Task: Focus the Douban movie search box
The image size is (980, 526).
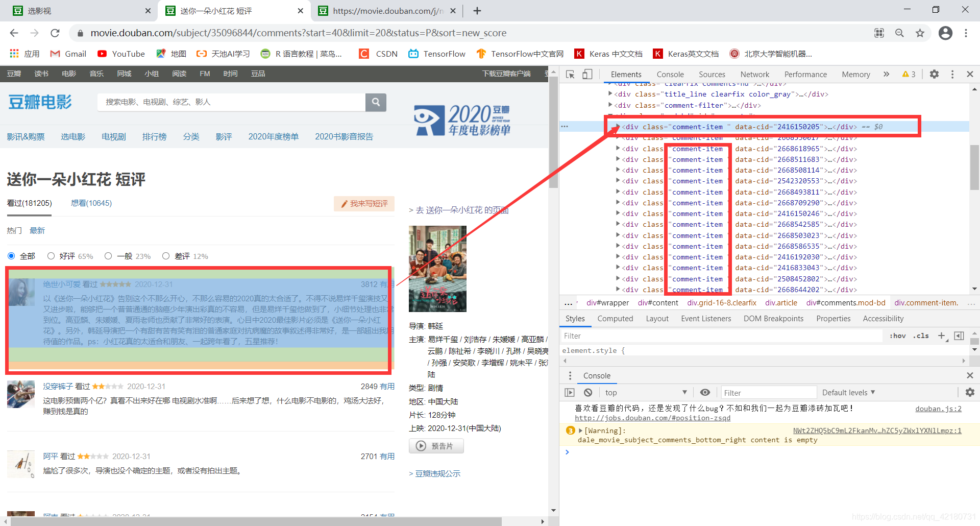Action: pos(231,102)
